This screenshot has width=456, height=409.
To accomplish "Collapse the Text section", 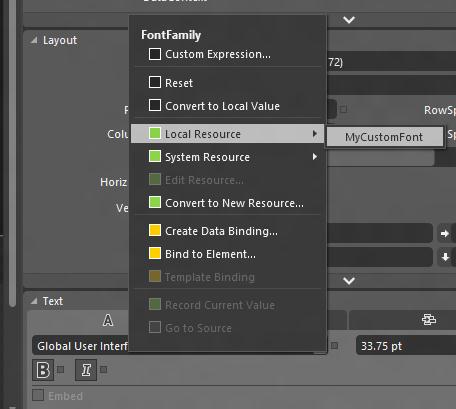I will 34,301.
